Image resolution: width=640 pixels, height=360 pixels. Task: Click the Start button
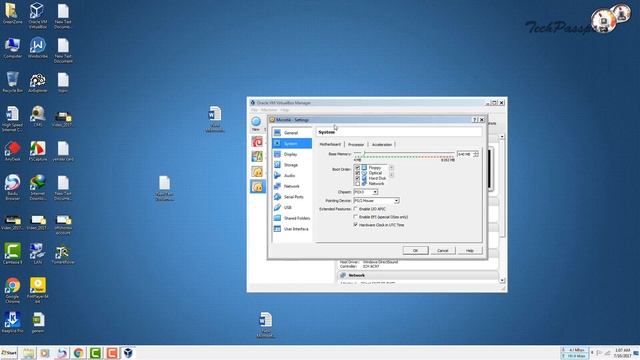pos(9,353)
